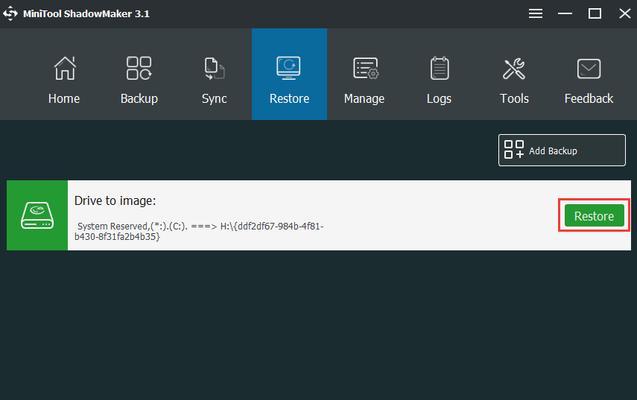
Task: Open the Manage list-gear icon
Action: (366, 68)
